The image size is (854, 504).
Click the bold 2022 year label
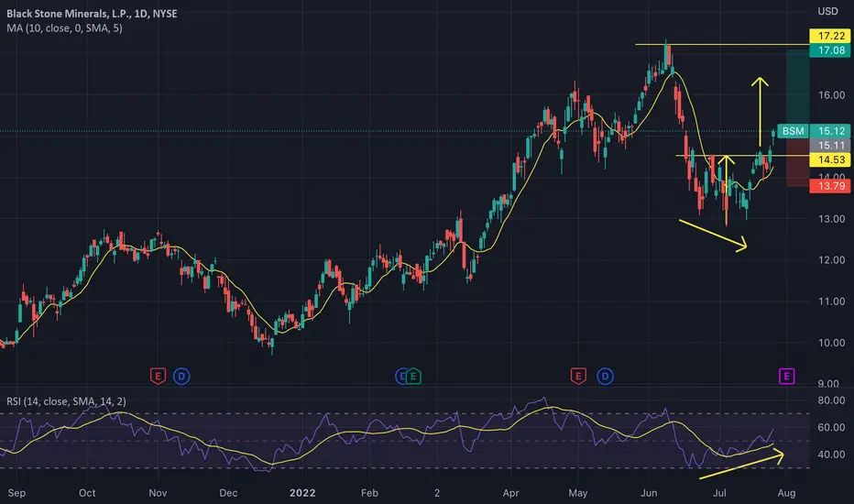point(302,493)
